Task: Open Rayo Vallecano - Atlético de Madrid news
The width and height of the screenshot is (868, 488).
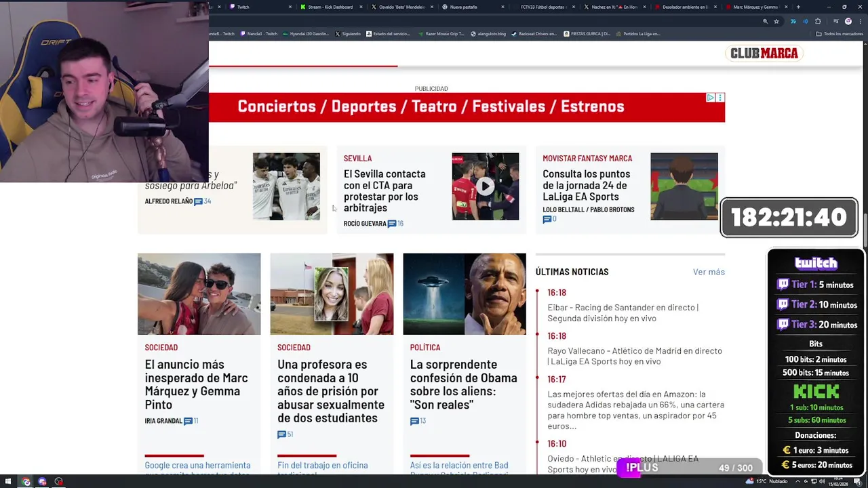Action: point(635,356)
